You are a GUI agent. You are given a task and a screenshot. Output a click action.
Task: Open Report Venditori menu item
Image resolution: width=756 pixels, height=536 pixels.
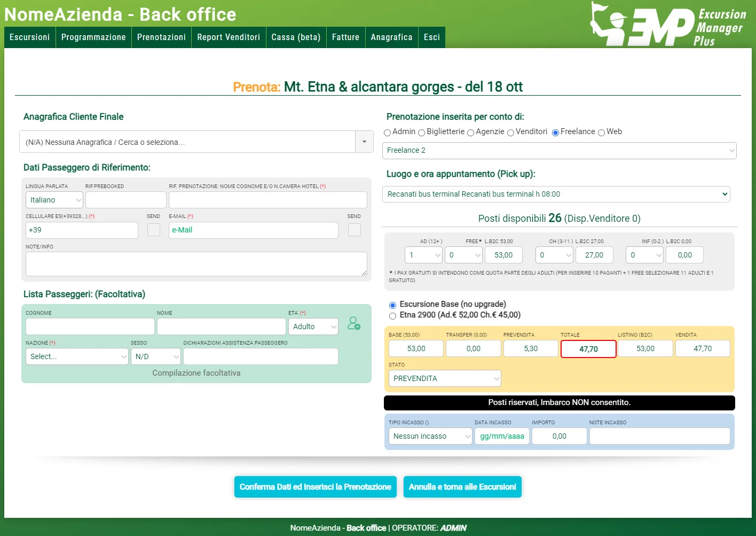click(x=229, y=37)
